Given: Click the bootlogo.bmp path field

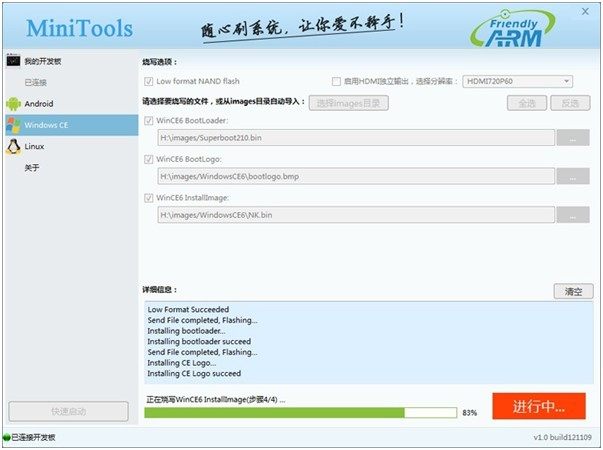Looking at the screenshot, I should [x=356, y=176].
